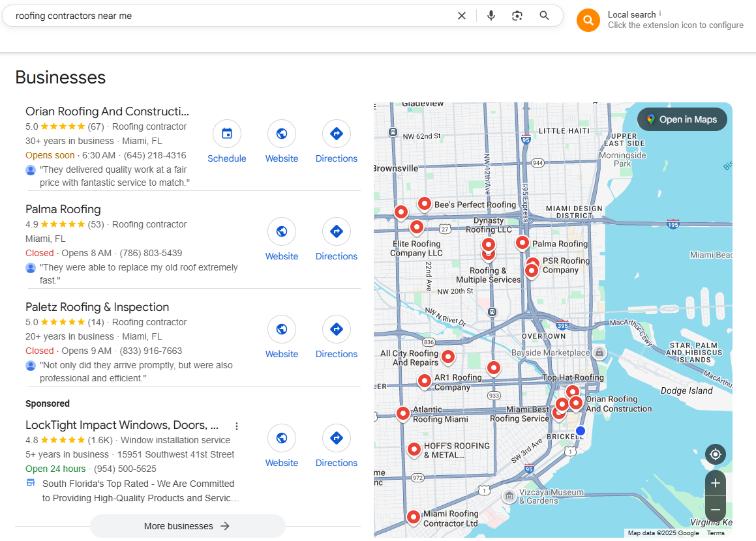Get Directions for Paletz Roofing & Inspection

click(337, 329)
